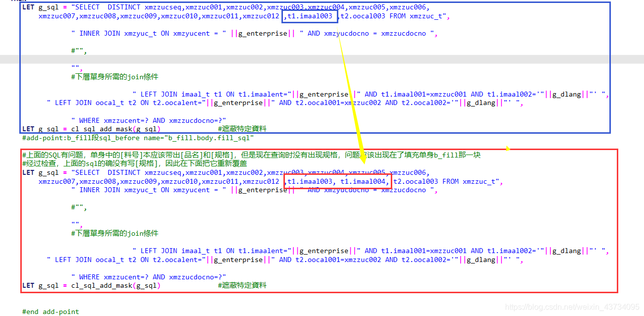Click the first "cl_sql_add_mask(g_sql)" call
The image size is (644, 316).
click(x=116, y=129)
